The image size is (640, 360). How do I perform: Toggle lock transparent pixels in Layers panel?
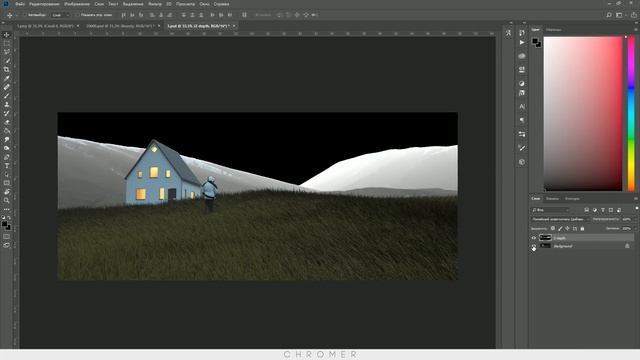(553, 229)
